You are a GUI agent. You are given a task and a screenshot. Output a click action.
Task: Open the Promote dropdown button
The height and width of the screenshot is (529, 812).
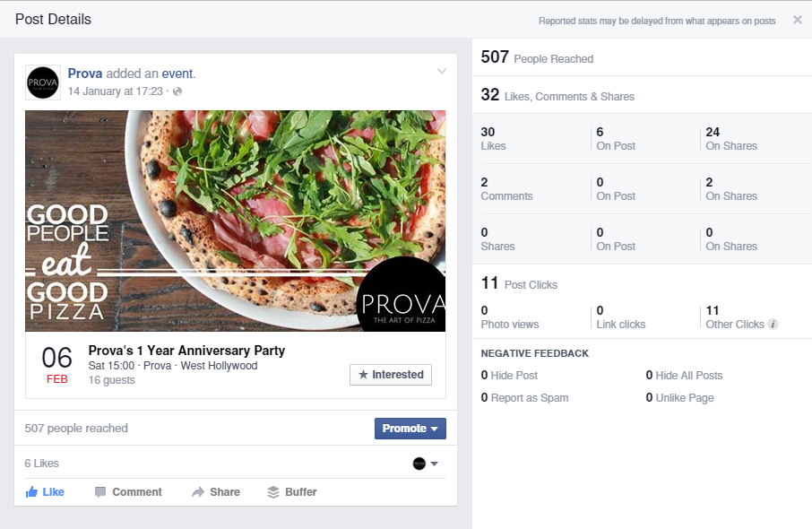pyautogui.click(x=410, y=429)
